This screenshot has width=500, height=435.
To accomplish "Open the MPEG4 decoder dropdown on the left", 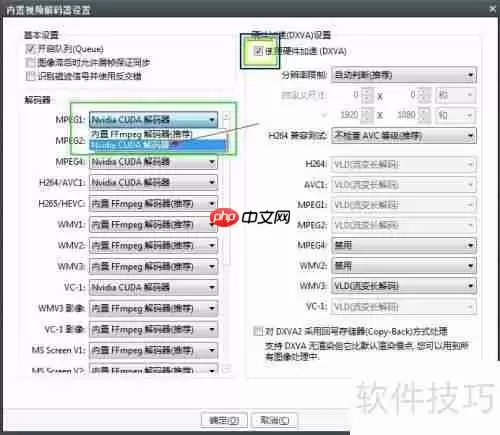I will [x=154, y=162].
